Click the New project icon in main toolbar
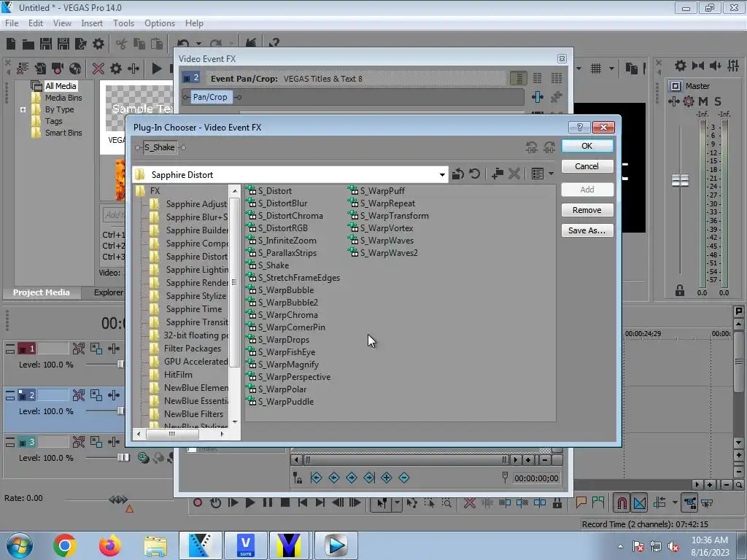The height and width of the screenshot is (560, 747). [10, 44]
